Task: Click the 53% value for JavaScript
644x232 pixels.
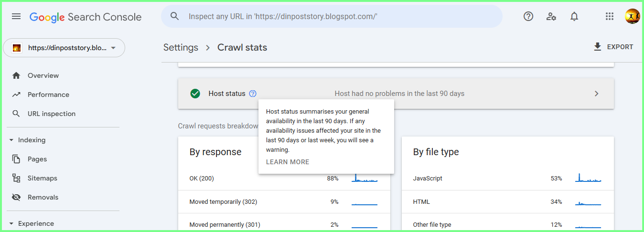Action: point(556,179)
